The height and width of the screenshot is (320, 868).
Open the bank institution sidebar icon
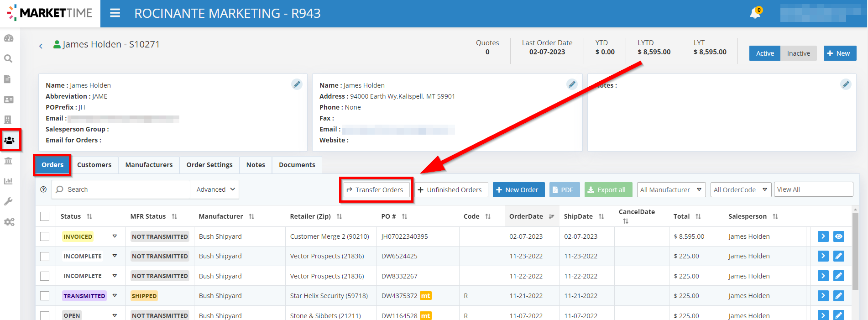pos(8,161)
